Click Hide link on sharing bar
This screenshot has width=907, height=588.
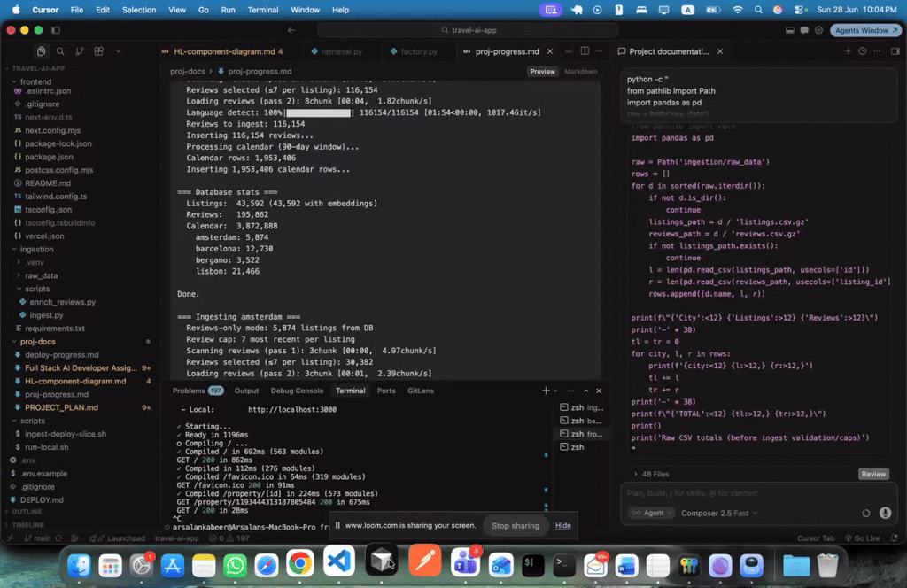point(562,525)
